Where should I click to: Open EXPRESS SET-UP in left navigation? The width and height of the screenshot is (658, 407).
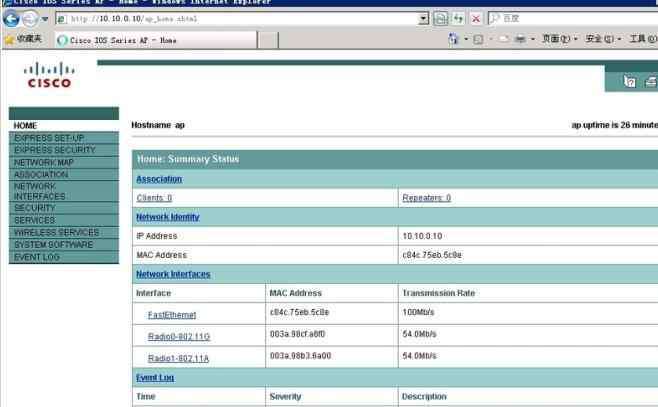tap(64, 138)
